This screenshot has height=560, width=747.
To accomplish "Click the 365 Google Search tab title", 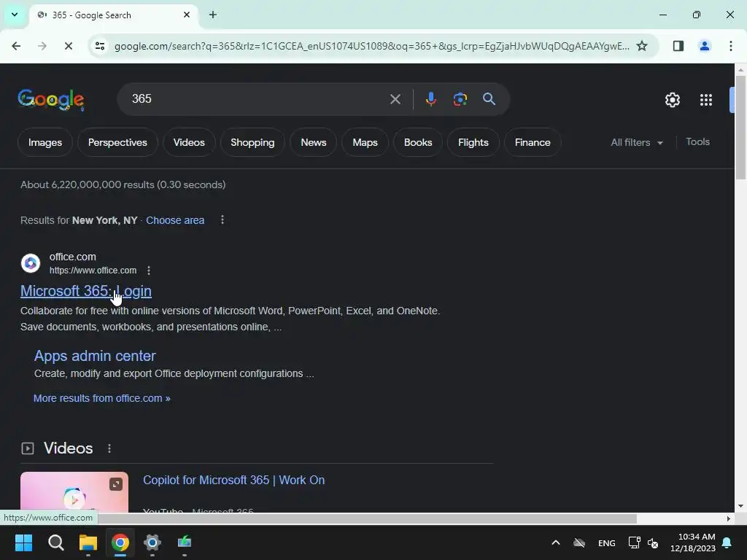I will (x=91, y=15).
